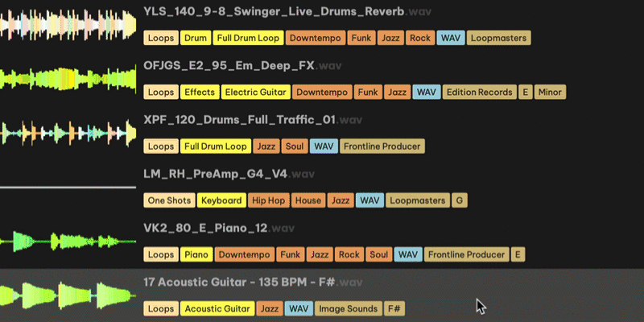Click Jazz tag on OFJGS Deep FX row
The width and height of the screenshot is (644, 322).
(398, 92)
